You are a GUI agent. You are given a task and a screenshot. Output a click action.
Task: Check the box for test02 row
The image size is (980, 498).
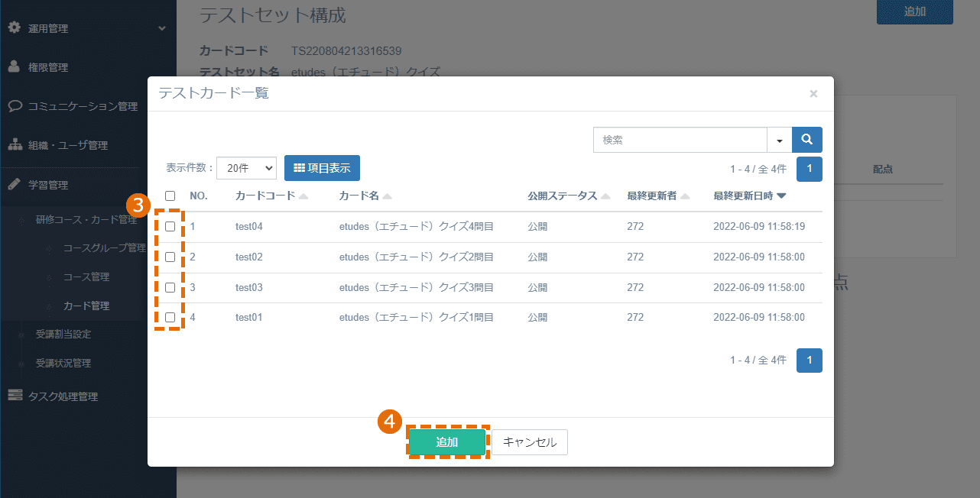[x=170, y=257]
